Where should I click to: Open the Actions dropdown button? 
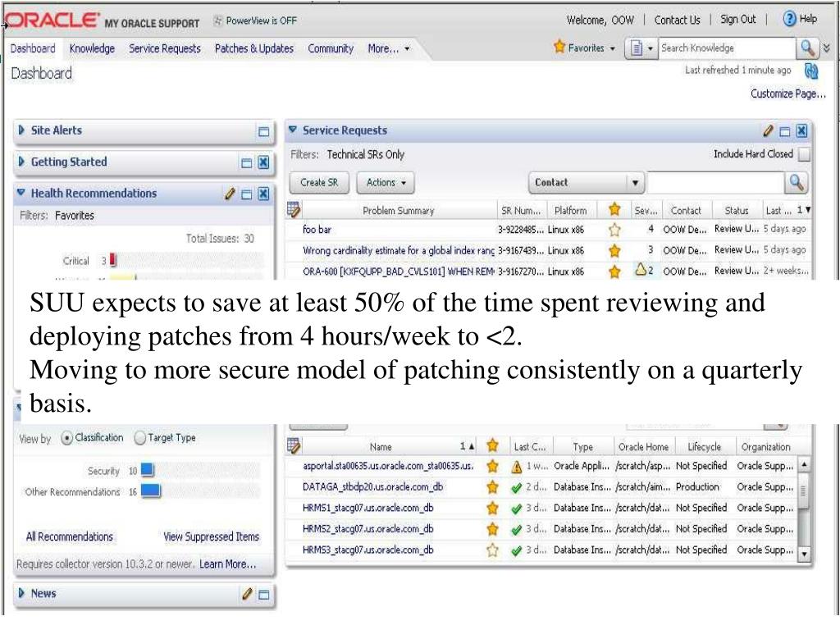pos(386,183)
